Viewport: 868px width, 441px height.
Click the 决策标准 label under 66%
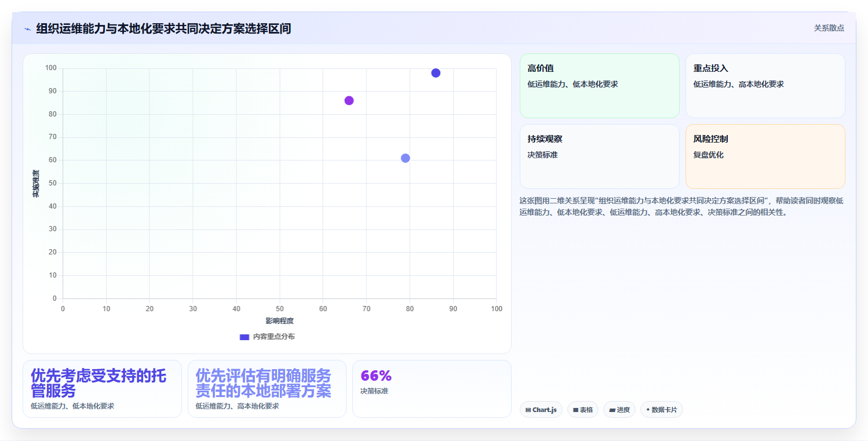click(374, 391)
